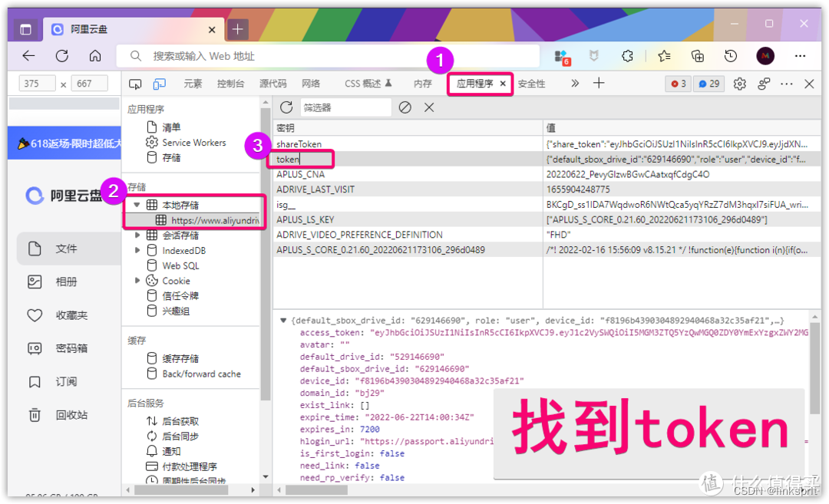Open the DevTools feedback people icon

coord(764,84)
